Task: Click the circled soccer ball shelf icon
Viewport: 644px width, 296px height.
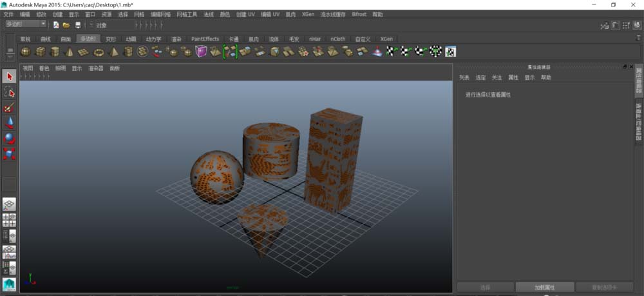Action: click(x=142, y=52)
